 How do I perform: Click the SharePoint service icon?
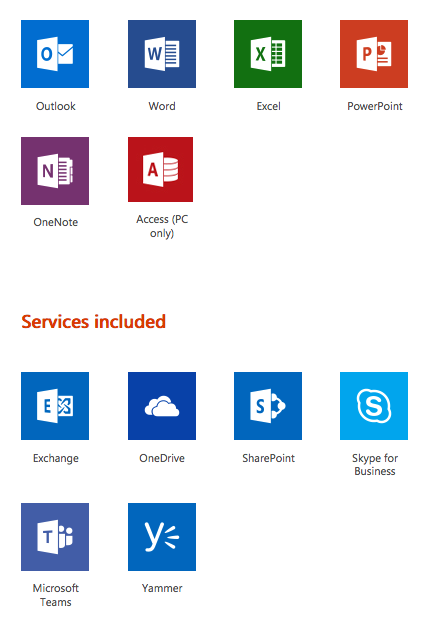(x=268, y=406)
